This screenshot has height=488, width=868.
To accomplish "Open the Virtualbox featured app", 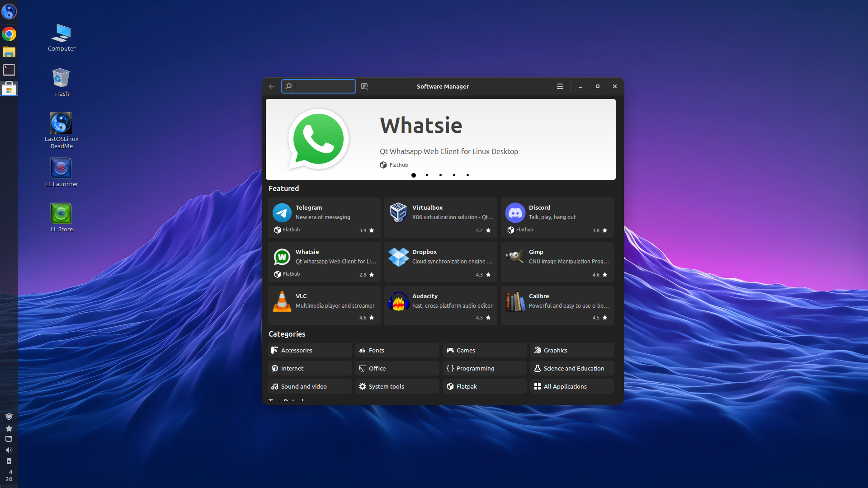I will [440, 218].
